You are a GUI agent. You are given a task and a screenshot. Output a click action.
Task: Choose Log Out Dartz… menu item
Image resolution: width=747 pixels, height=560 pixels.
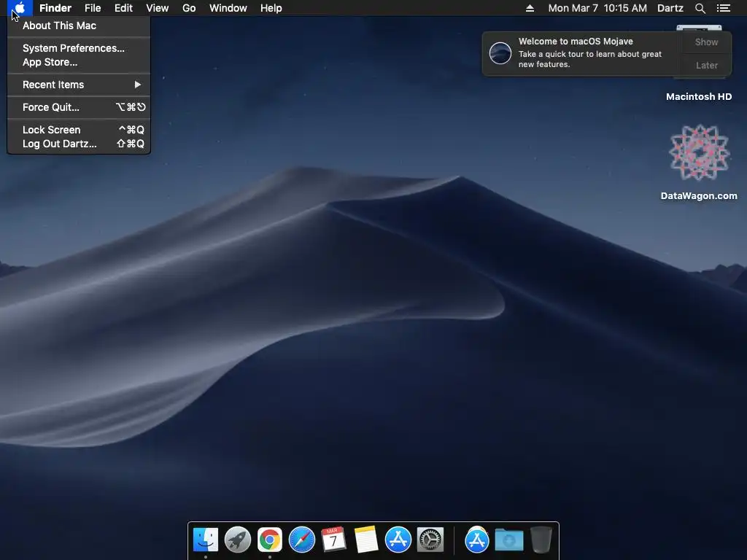pos(79,144)
